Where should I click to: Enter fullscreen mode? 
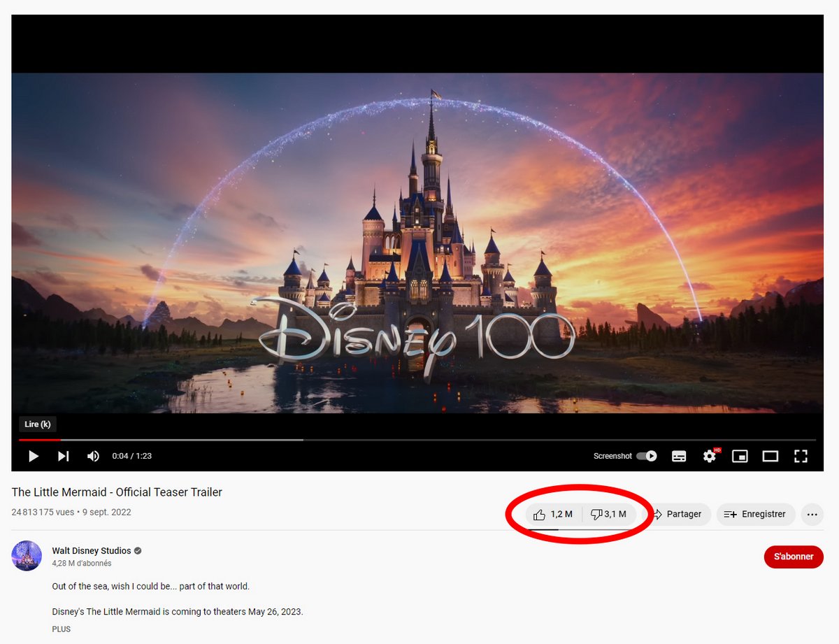click(801, 456)
